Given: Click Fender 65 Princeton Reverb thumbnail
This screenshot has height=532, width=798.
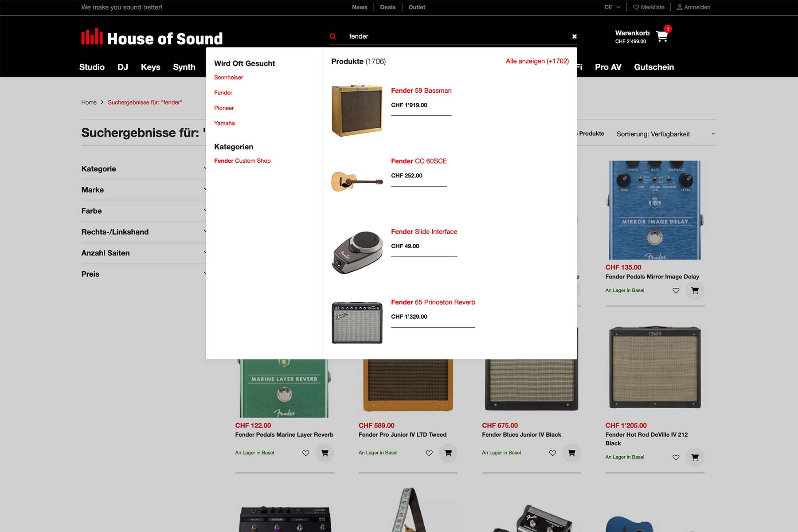Looking at the screenshot, I should tap(357, 322).
